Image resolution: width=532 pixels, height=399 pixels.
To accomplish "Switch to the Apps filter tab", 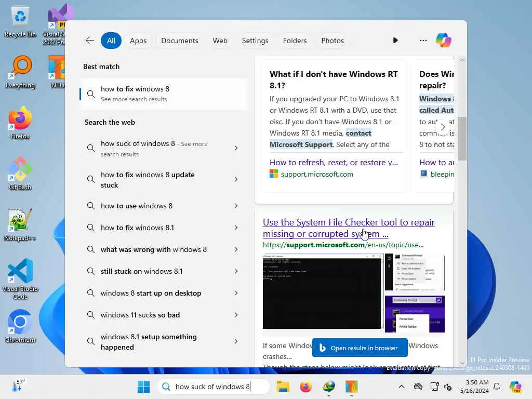I will point(138,41).
